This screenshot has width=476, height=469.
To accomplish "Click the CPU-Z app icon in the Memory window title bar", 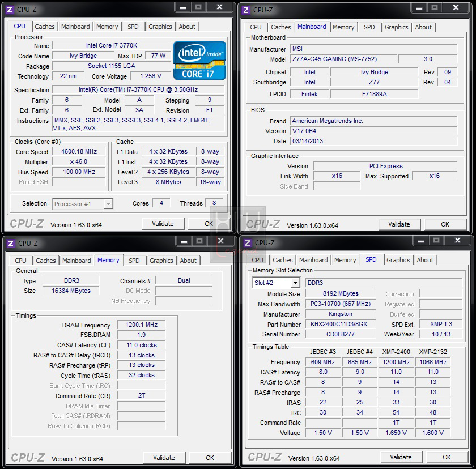I will pyautogui.click(x=11, y=244).
